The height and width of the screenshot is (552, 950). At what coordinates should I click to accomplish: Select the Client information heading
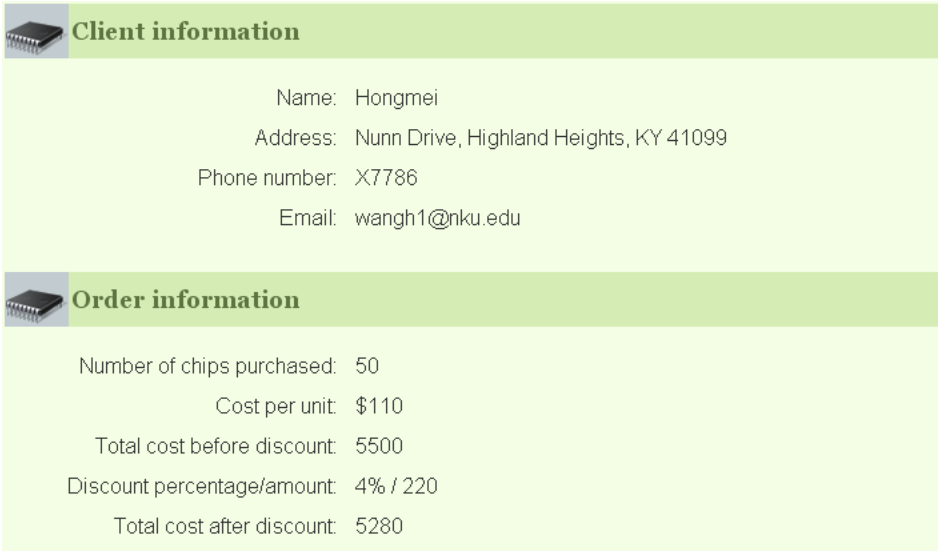(185, 32)
